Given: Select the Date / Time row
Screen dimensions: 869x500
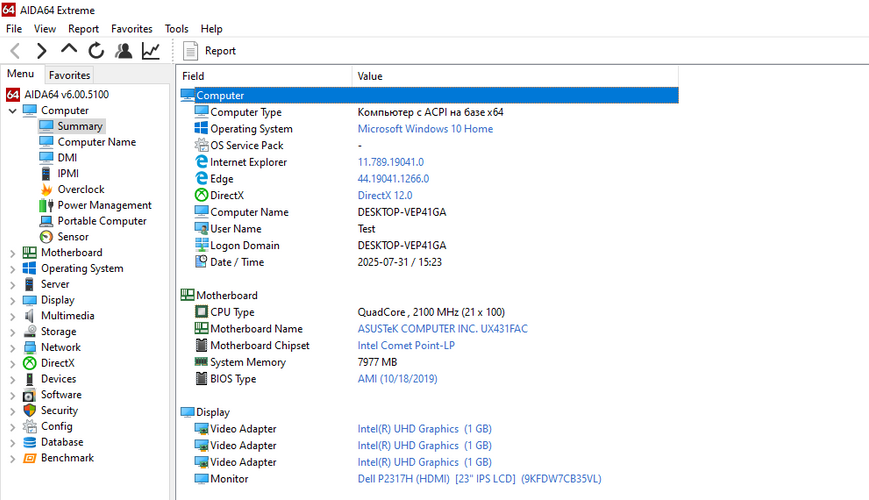Looking at the screenshot, I should [x=430, y=262].
